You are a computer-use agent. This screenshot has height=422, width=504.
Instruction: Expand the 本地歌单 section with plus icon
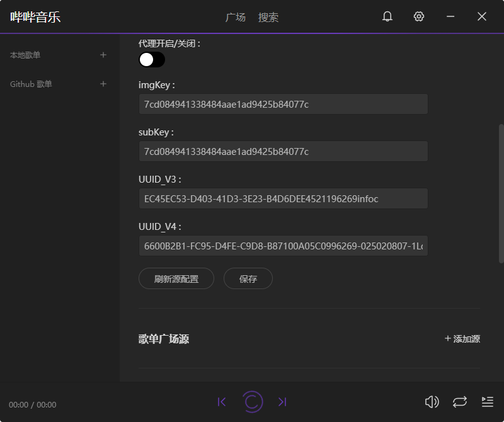coord(103,55)
